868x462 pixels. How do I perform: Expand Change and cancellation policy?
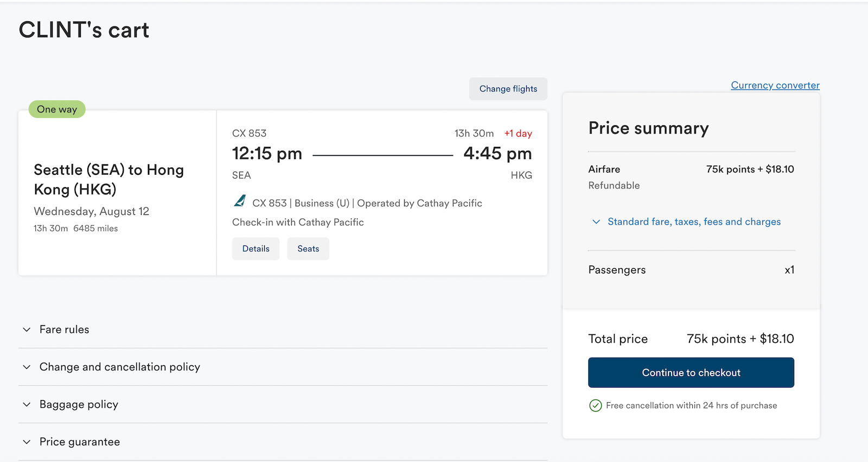point(283,367)
